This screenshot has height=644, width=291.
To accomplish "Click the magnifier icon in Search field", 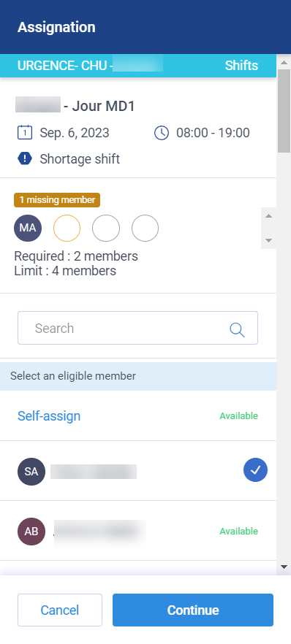I will (x=237, y=329).
